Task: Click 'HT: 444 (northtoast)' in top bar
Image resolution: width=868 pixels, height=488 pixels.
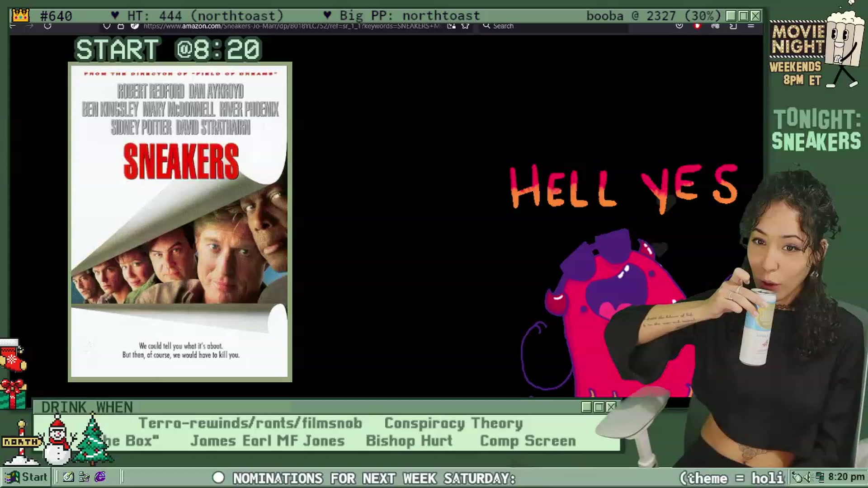Action: (x=205, y=16)
